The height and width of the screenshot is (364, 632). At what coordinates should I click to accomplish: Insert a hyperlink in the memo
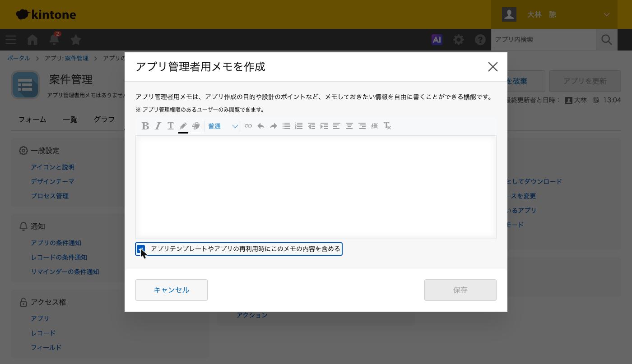pyautogui.click(x=248, y=126)
